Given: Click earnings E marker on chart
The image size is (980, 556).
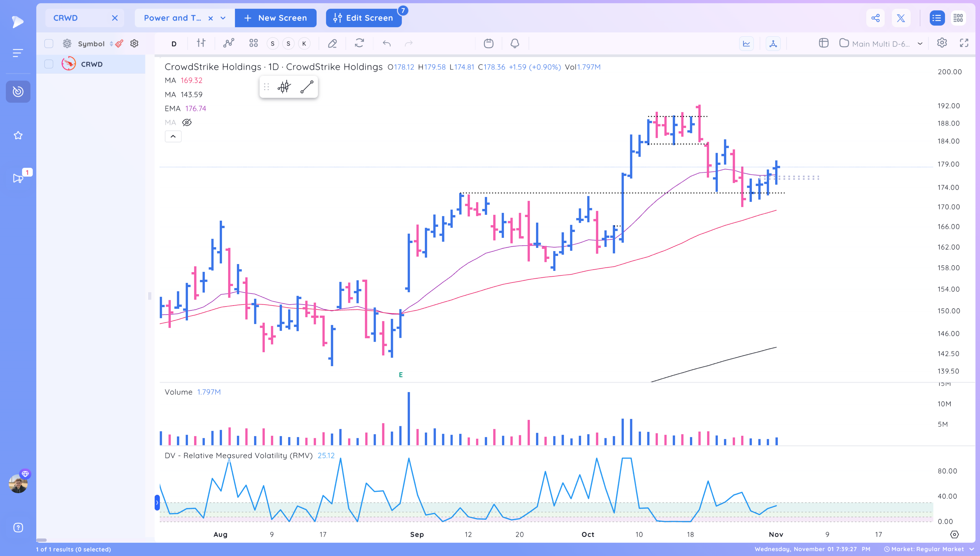Looking at the screenshot, I should click(401, 375).
